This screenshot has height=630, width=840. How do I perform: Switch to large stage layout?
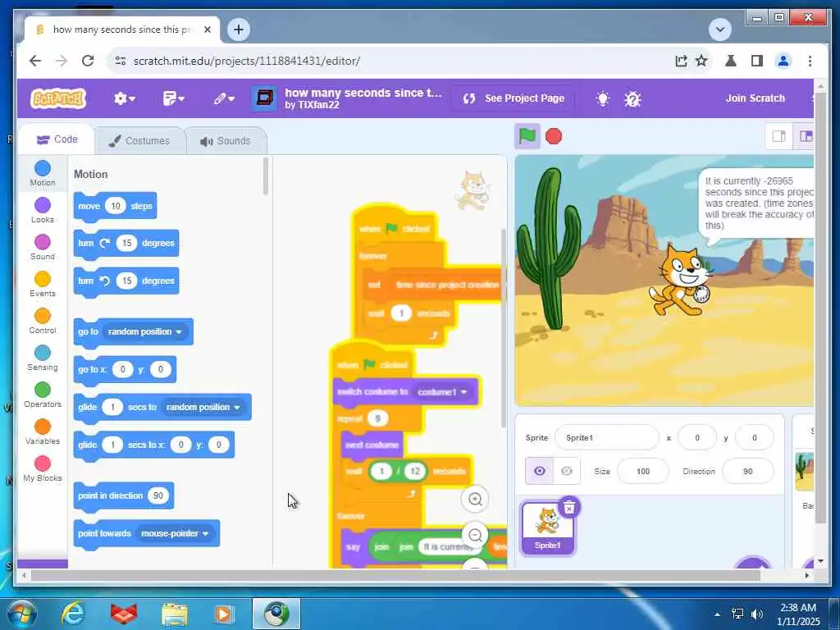(805, 136)
